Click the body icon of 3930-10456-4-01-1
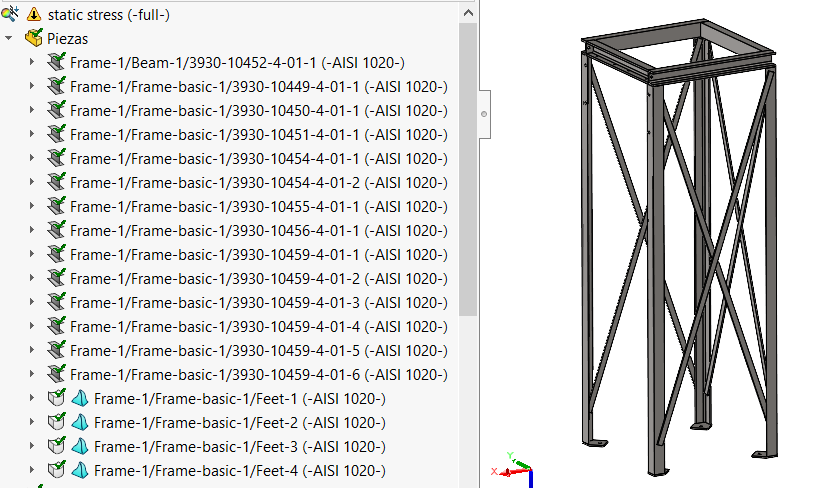The height and width of the screenshot is (488, 815). 56,230
